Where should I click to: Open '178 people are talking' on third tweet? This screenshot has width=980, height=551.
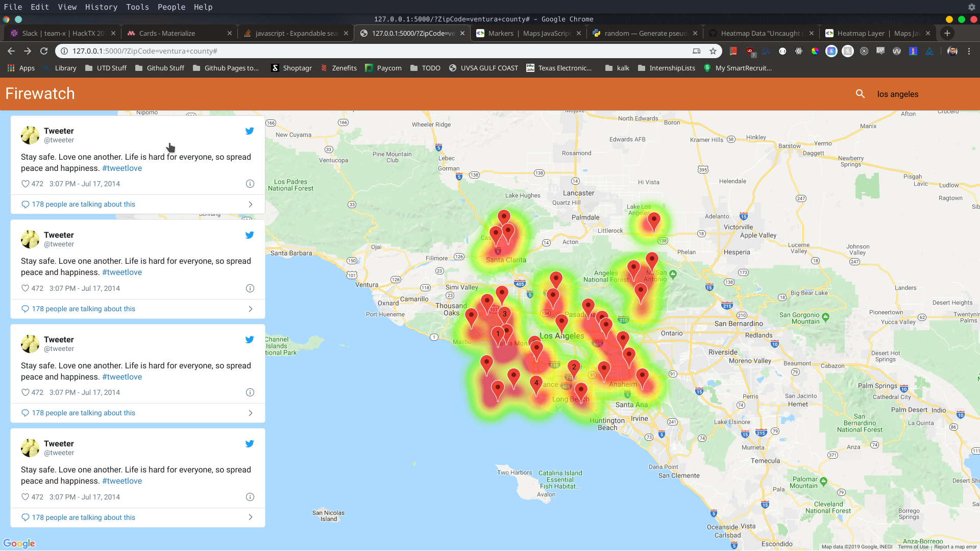pyautogui.click(x=83, y=413)
